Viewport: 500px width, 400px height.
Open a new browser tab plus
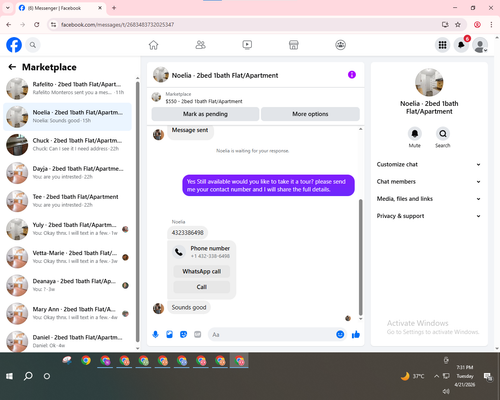114,8
